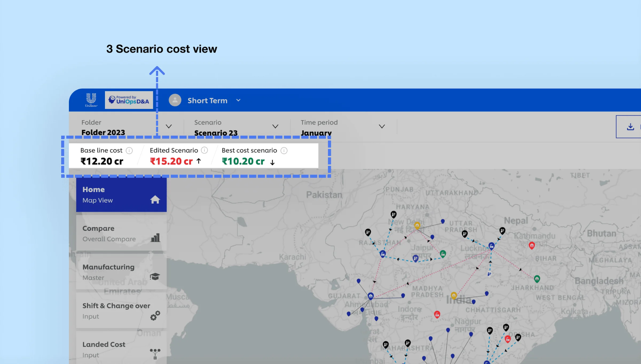Select the Folder 2023 value

(x=103, y=132)
